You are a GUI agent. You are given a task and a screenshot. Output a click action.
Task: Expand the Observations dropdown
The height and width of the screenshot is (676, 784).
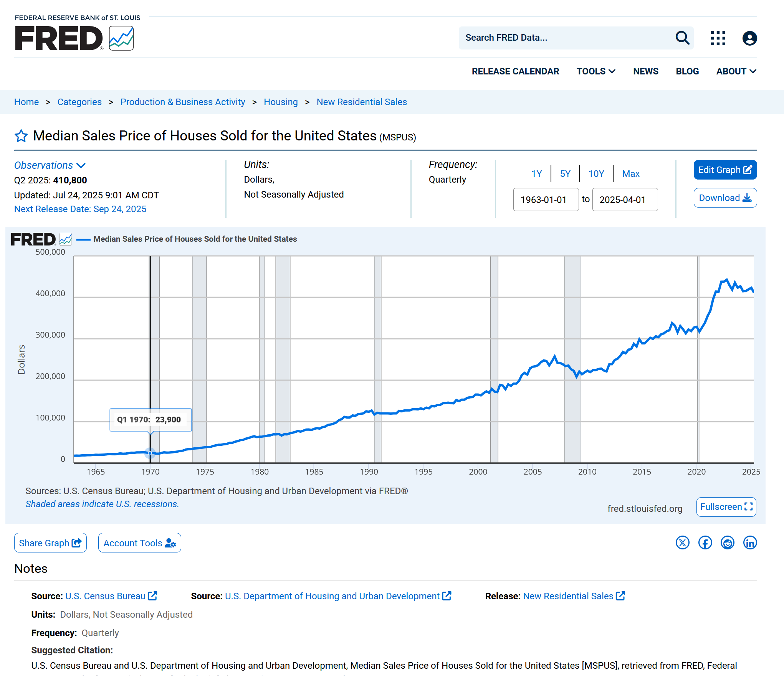(50, 165)
